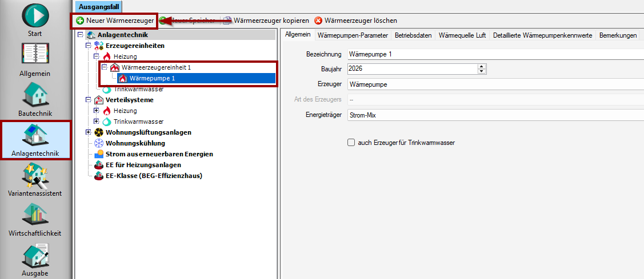Viewport: 644px width, 279px height.
Task: Click Wärmeerzeuger kopieren button
Action: coord(266,21)
